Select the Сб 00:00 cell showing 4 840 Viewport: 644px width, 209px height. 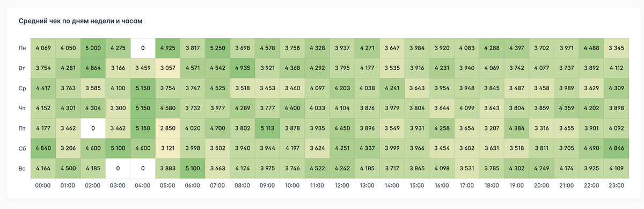click(x=43, y=148)
